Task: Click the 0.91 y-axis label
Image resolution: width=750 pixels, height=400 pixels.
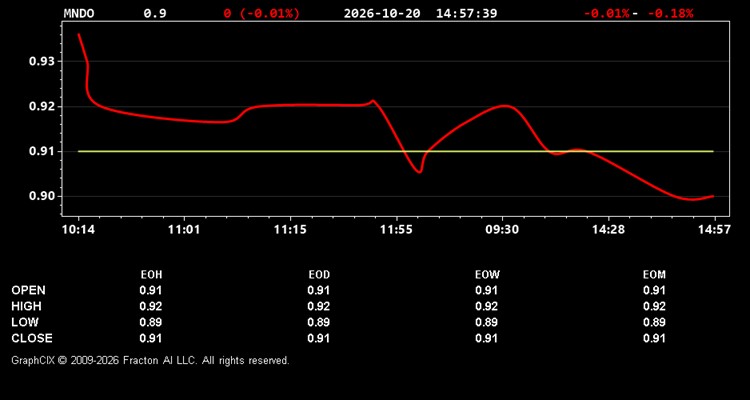Action: point(42,151)
